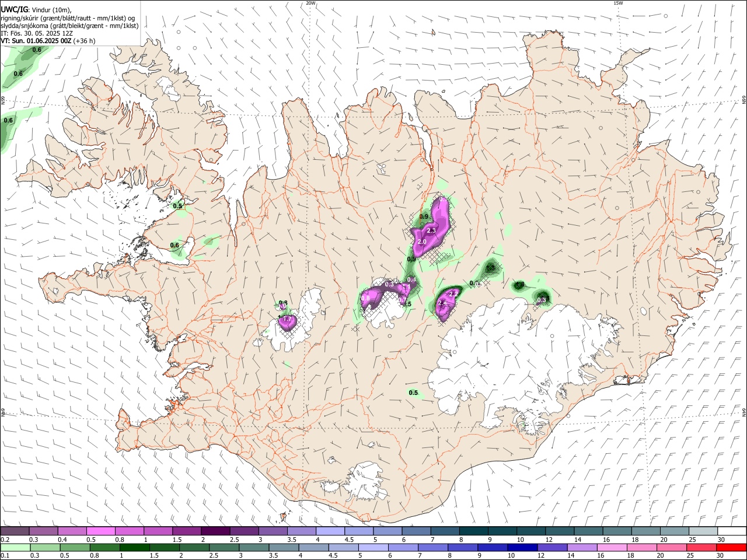Click the upper snow scale swatch labeled 0.5
This screenshot has height=560, width=747.
[101, 531]
